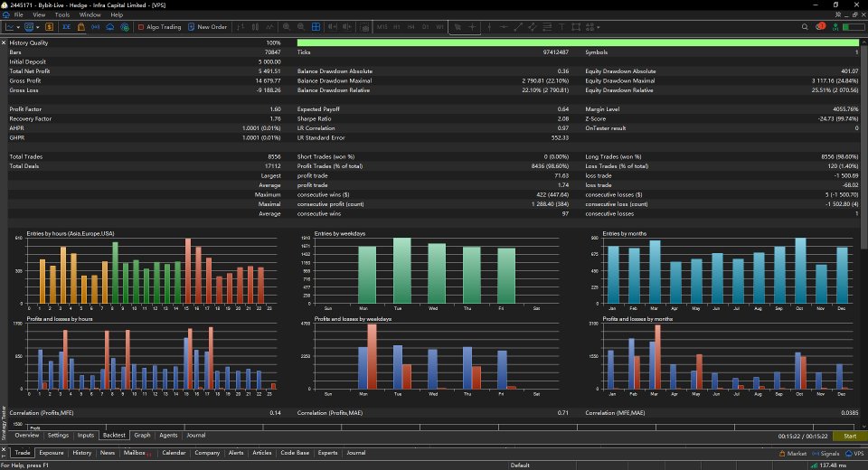Open the Code Base tab in Toolbox

pos(295,453)
